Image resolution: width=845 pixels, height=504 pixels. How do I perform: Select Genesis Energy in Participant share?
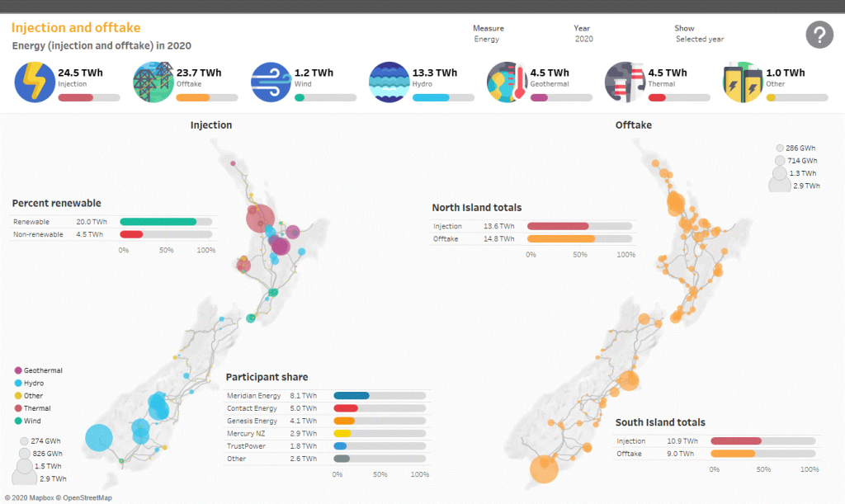(252, 421)
